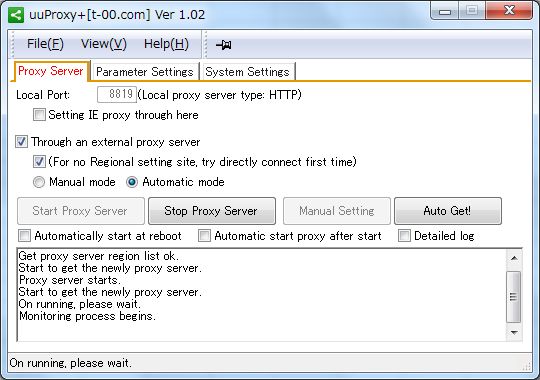Toggle the try directly connect first checkbox

coord(39,162)
